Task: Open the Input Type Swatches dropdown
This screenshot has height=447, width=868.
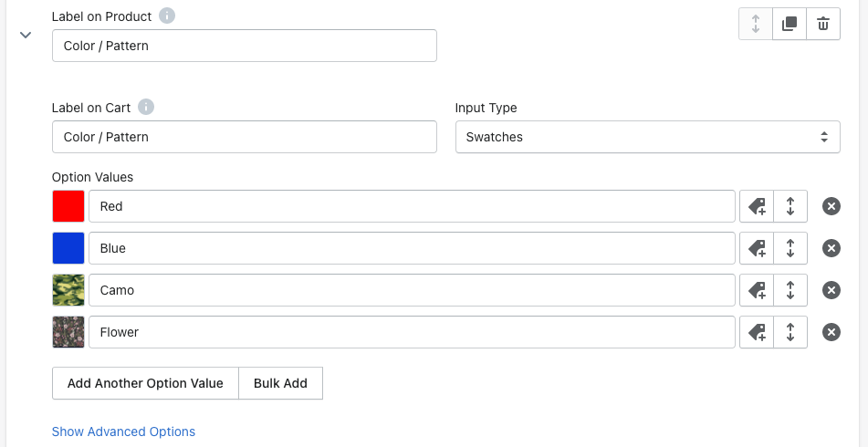Action: [647, 137]
